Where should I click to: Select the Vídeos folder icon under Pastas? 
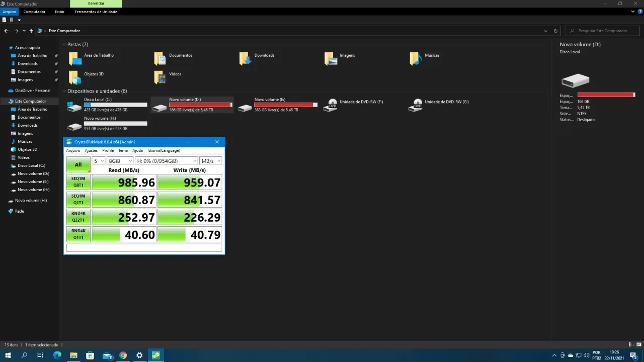tap(160, 77)
